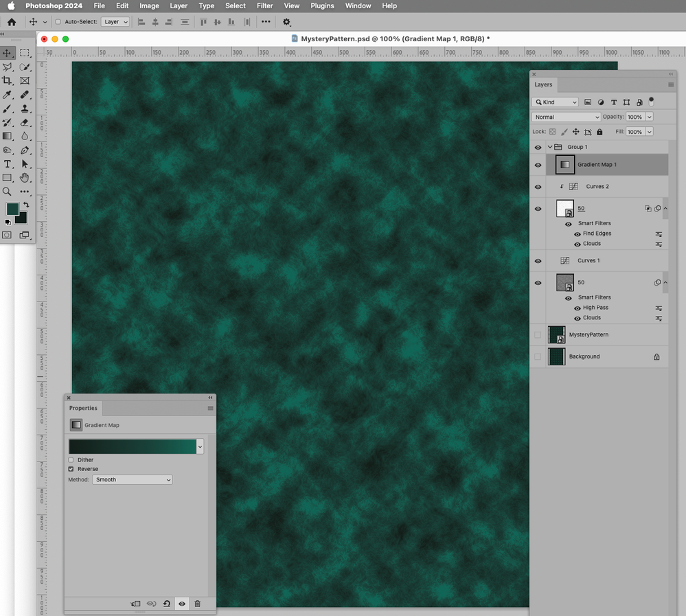This screenshot has height=616, width=686.
Task: Select the Lasso tool
Action: click(x=8, y=67)
